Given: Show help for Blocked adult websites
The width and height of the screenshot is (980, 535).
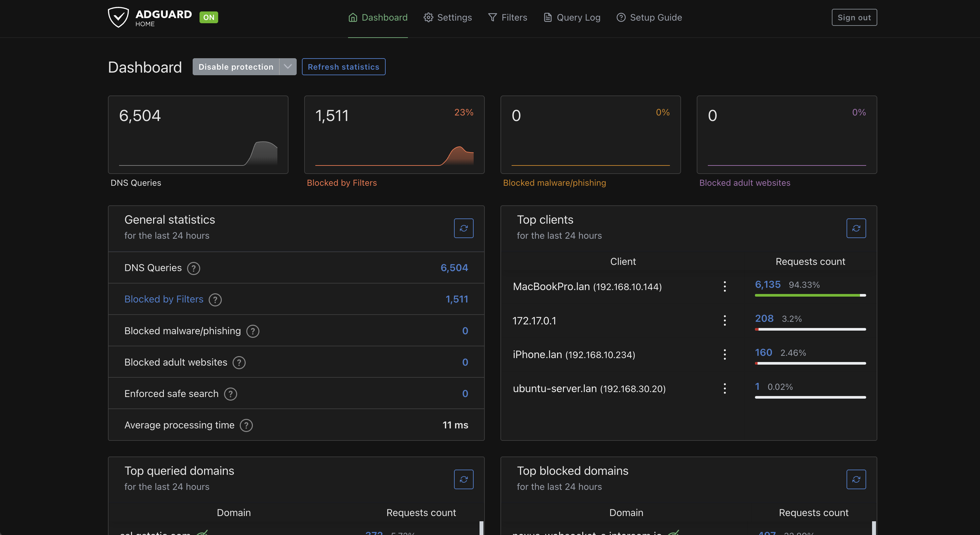Looking at the screenshot, I should 239,362.
